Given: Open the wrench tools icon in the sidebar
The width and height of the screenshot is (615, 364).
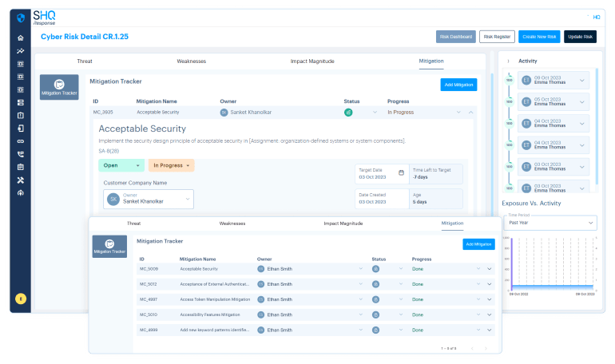Looking at the screenshot, I should pyautogui.click(x=20, y=180).
